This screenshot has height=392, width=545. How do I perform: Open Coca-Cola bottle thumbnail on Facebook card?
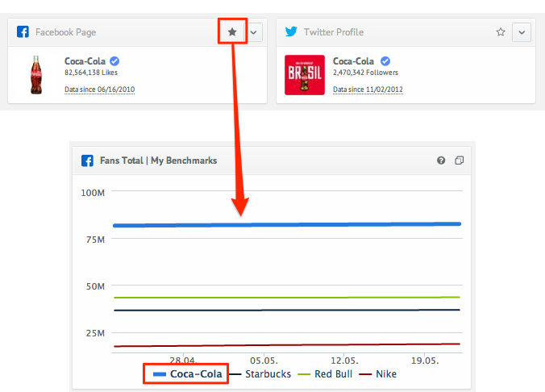36,75
